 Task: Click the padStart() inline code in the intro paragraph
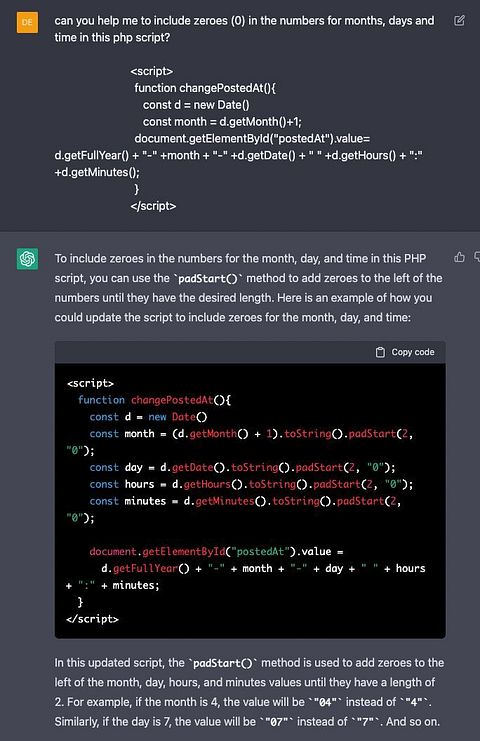pos(208,278)
